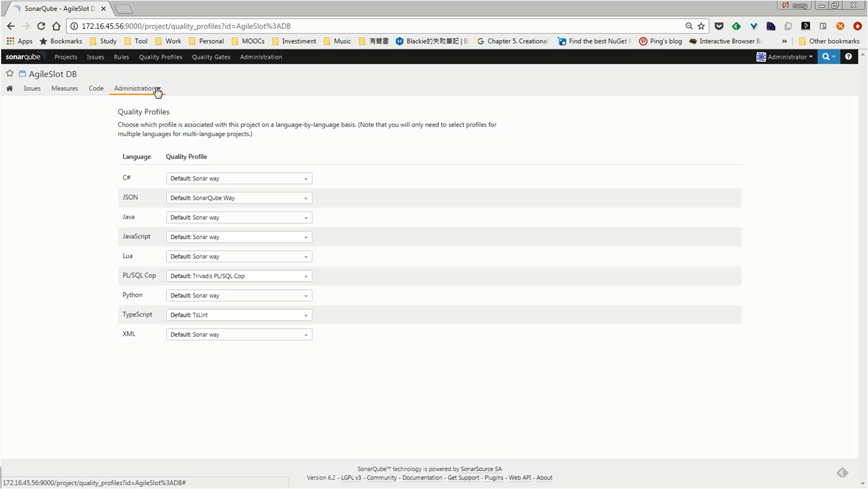This screenshot has width=868, height=489.
Task: Open the Study bookmarks folder
Action: click(x=103, y=41)
